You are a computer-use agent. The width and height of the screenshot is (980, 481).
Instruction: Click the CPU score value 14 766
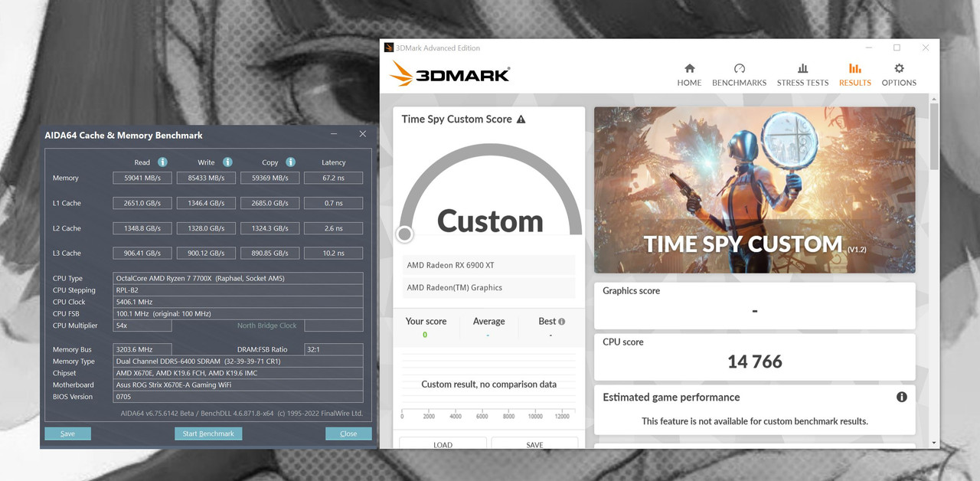[755, 362]
